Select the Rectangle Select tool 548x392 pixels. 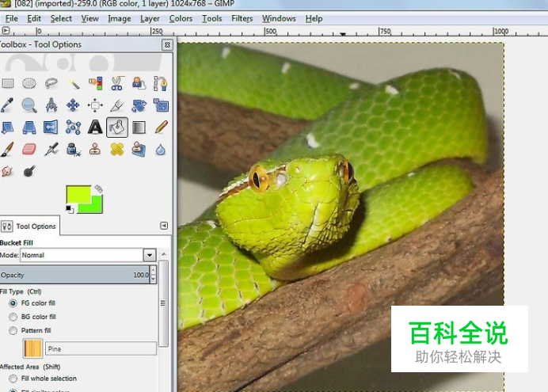point(8,83)
